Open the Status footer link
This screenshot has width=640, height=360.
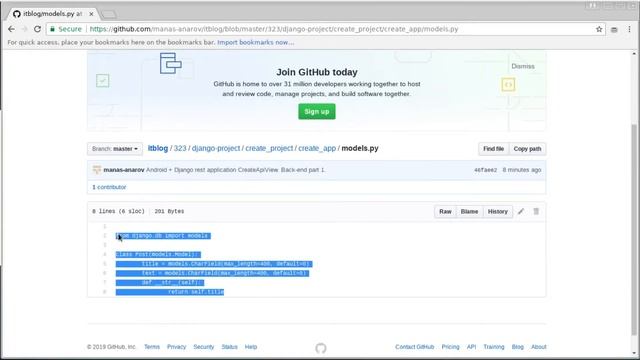[229, 347]
